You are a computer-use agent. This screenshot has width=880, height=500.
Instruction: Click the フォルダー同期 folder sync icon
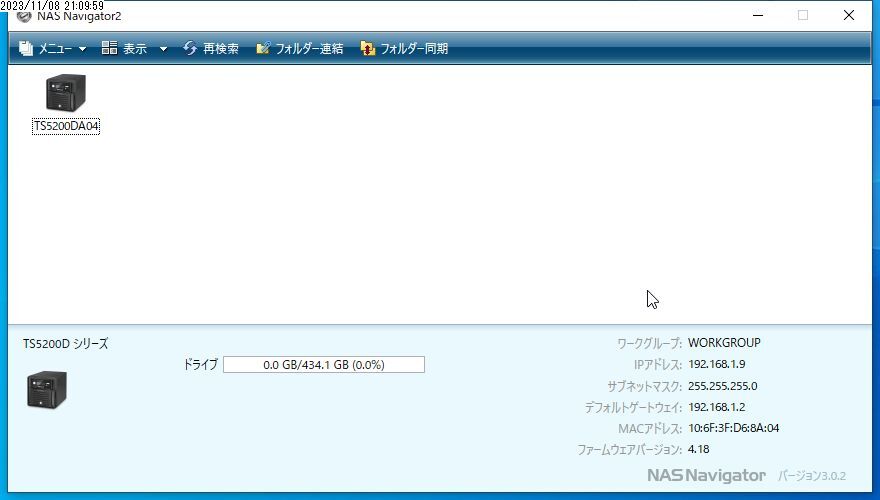[368, 48]
